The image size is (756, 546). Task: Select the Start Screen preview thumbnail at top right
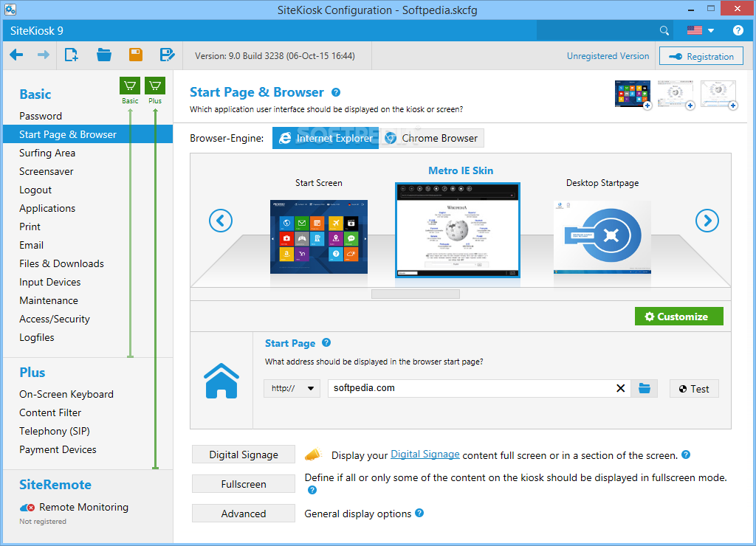coord(633,94)
